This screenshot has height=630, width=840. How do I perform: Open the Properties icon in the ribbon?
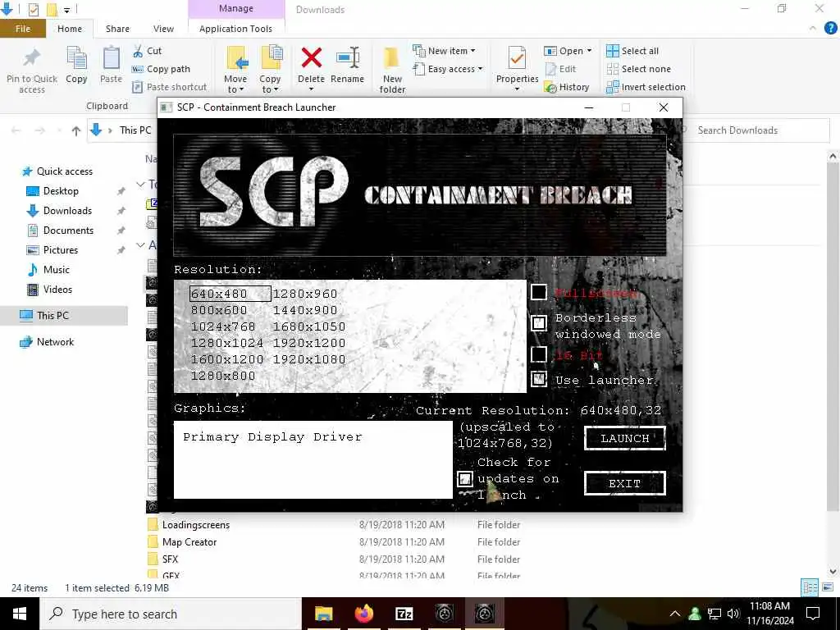point(517,58)
